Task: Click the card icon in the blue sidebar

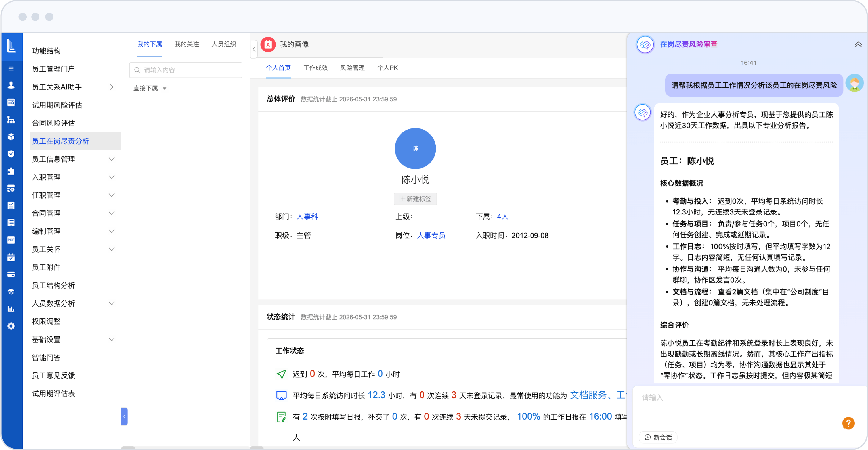Action: coord(11,275)
